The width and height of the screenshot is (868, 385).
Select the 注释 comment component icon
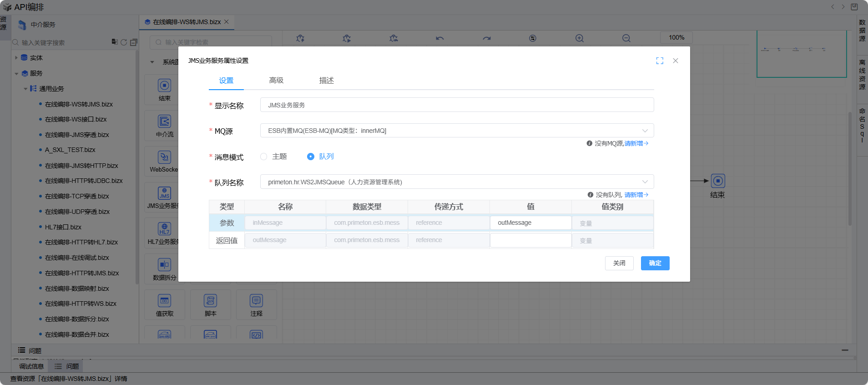click(x=256, y=301)
